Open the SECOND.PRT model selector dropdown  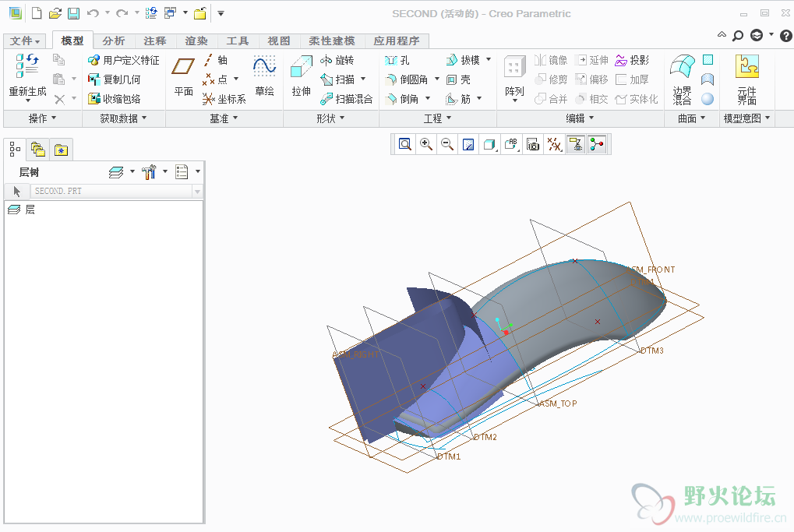[x=197, y=192]
